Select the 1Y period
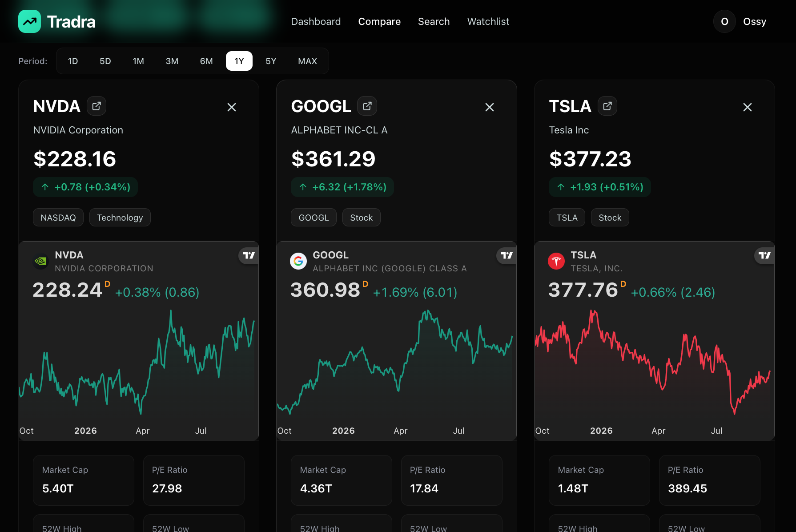Screen dimensions: 796x532 [239, 61]
